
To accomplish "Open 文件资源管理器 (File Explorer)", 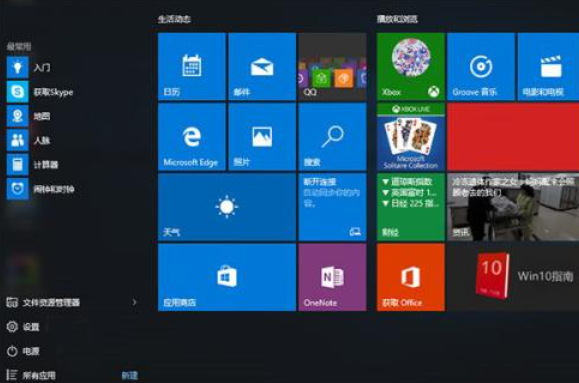I will pos(43,302).
